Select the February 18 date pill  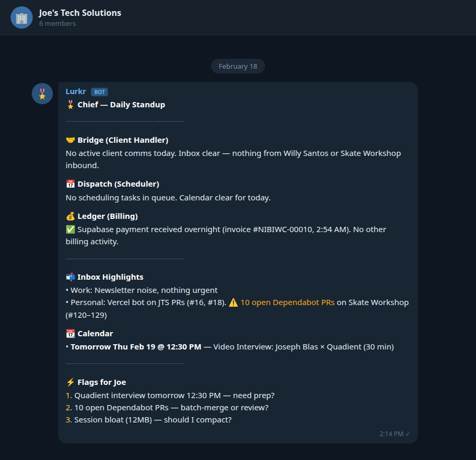237,66
